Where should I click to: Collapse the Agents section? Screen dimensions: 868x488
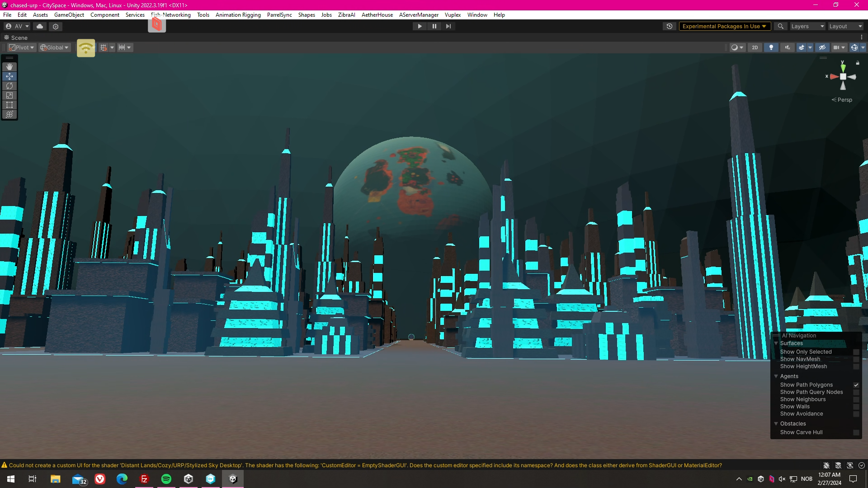click(x=776, y=376)
